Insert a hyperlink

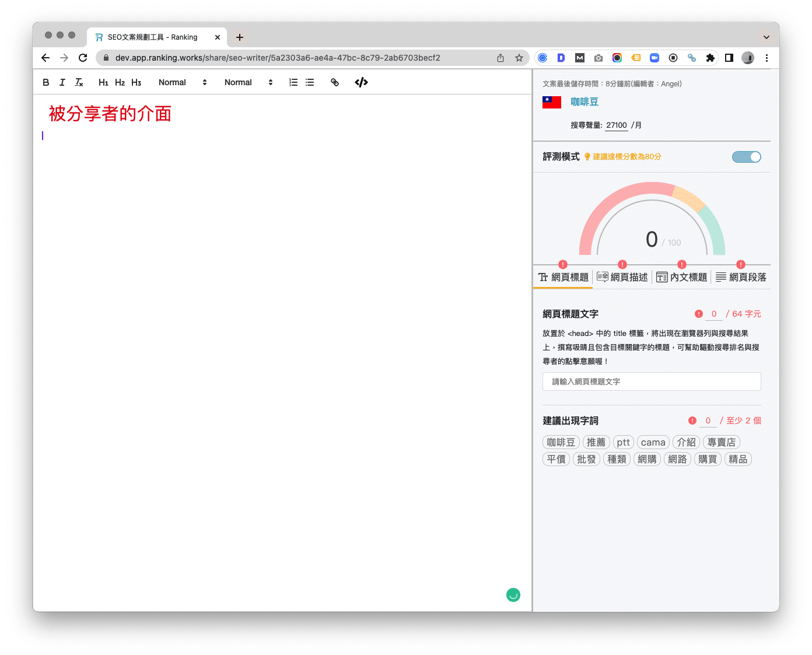[x=335, y=82]
